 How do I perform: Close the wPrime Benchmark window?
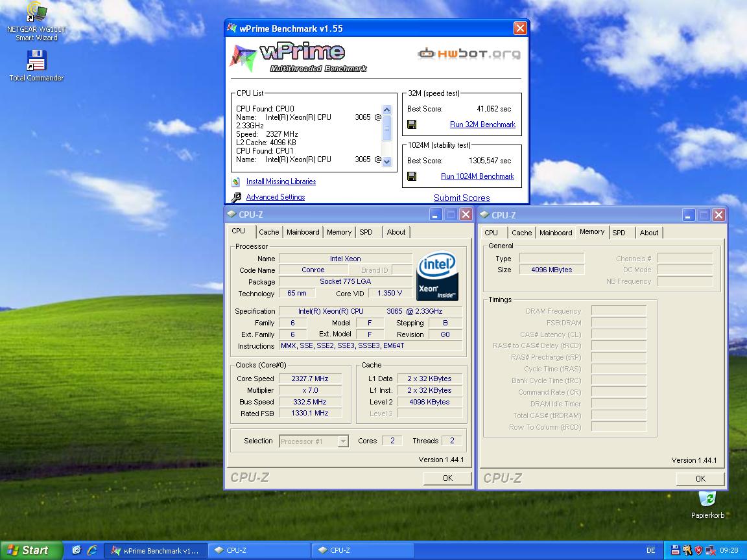tap(520, 29)
